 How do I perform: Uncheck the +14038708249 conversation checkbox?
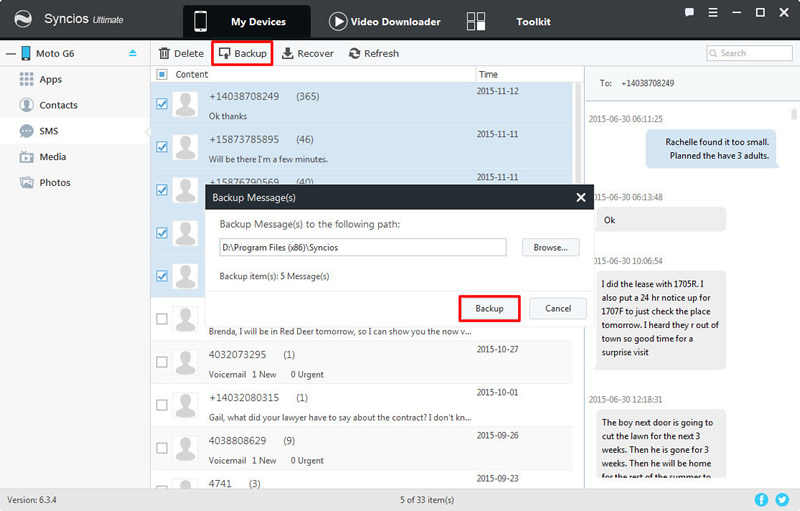162,104
